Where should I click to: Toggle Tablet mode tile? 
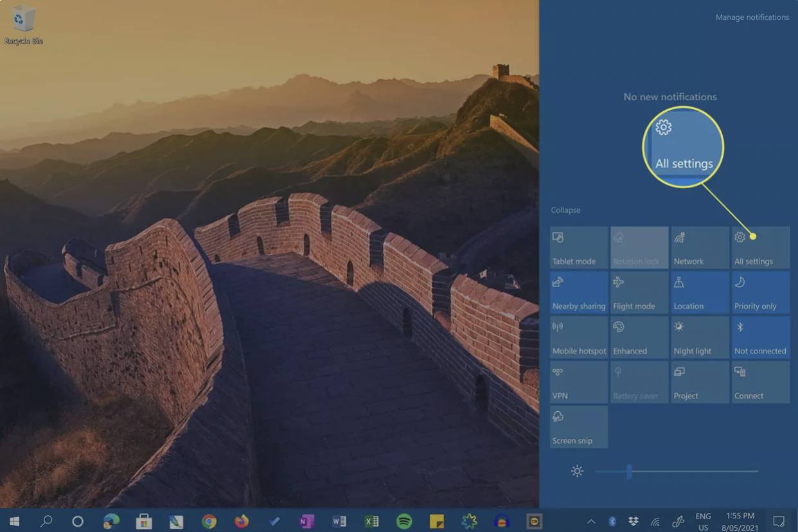(x=578, y=247)
